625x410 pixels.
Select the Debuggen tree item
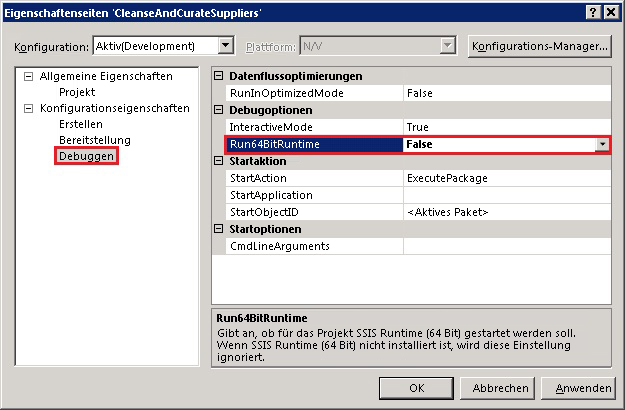tap(86, 156)
